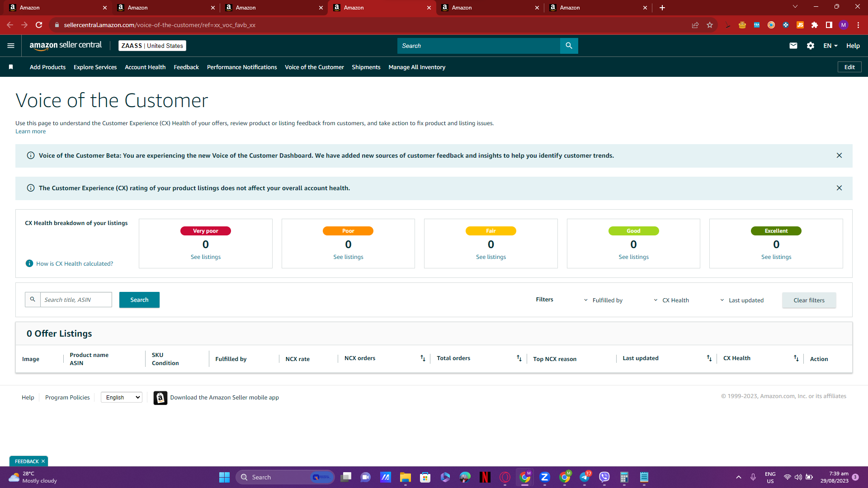Reload the page with browser refresh icon
The width and height of the screenshot is (868, 488).
39,25
